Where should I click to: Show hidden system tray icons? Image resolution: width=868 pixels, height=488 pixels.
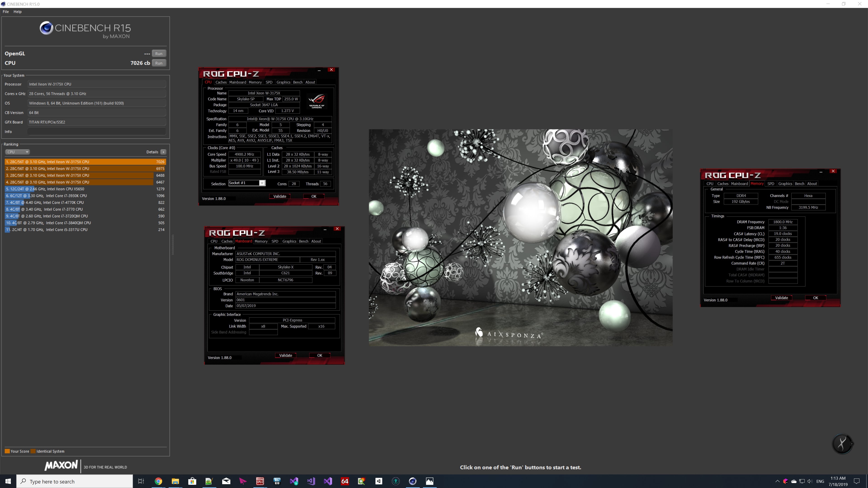[777, 481]
